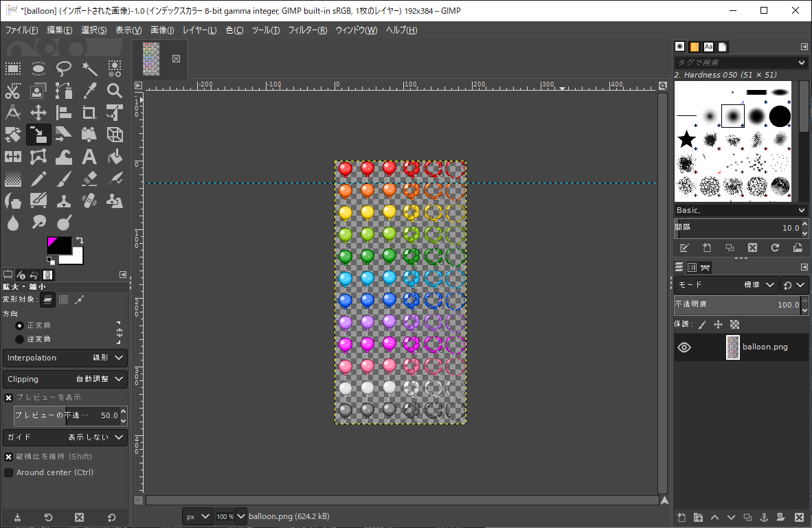Open the px unit dropdown in status bar

click(198, 516)
